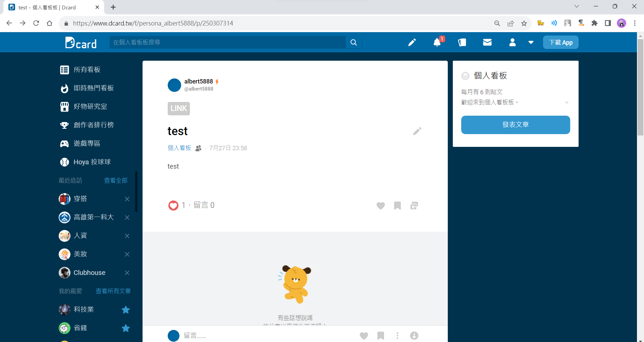Open 好物研究室 in the sidebar
Viewport: 644px width, 342px height.
click(x=84, y=107)
